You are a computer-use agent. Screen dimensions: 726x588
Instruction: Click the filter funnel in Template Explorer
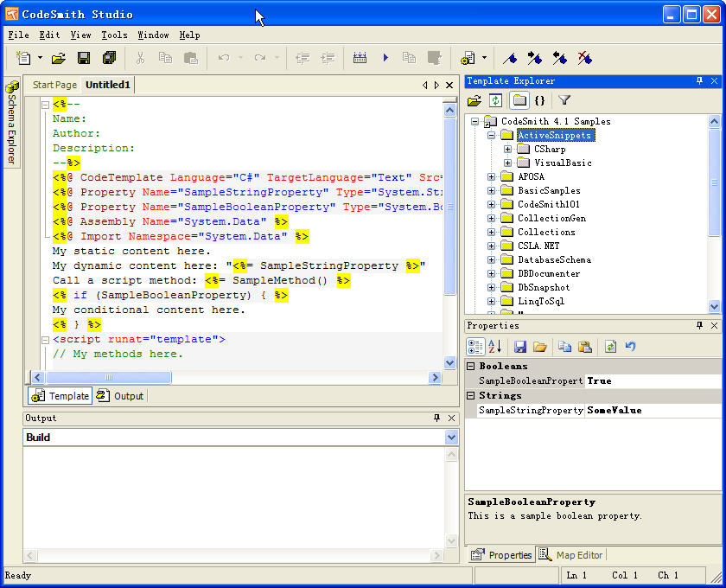(564, 100)
